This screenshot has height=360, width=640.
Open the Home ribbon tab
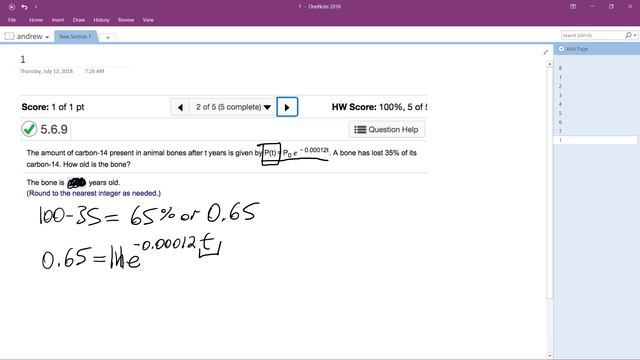tap(36, 20)
